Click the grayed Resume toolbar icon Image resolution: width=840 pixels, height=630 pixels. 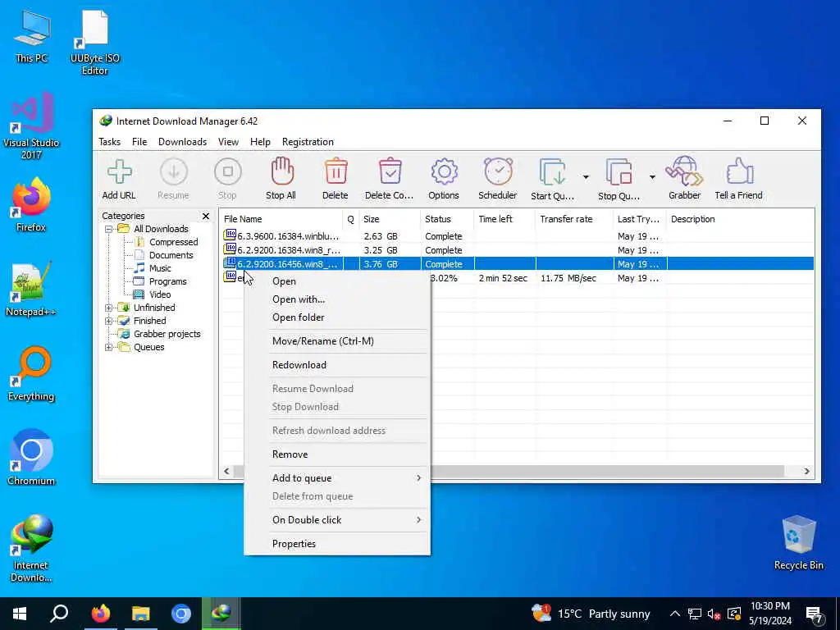coord(174,172)
